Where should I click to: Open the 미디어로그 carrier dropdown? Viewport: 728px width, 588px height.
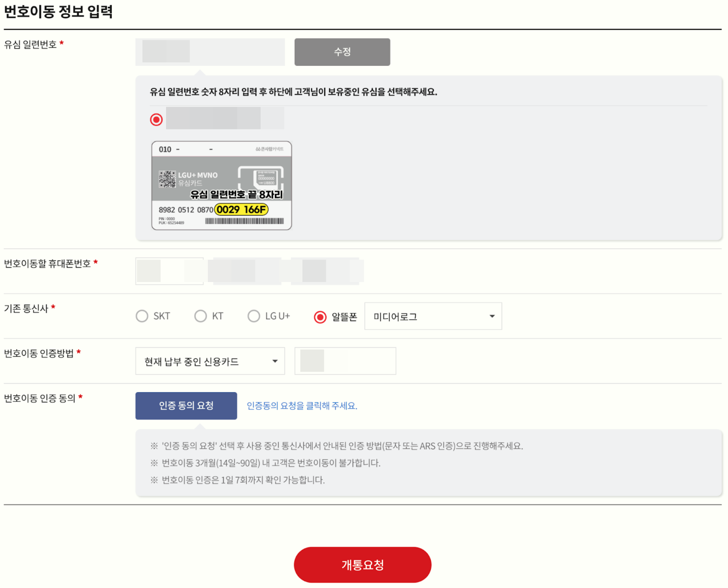(x=433, y=316)
